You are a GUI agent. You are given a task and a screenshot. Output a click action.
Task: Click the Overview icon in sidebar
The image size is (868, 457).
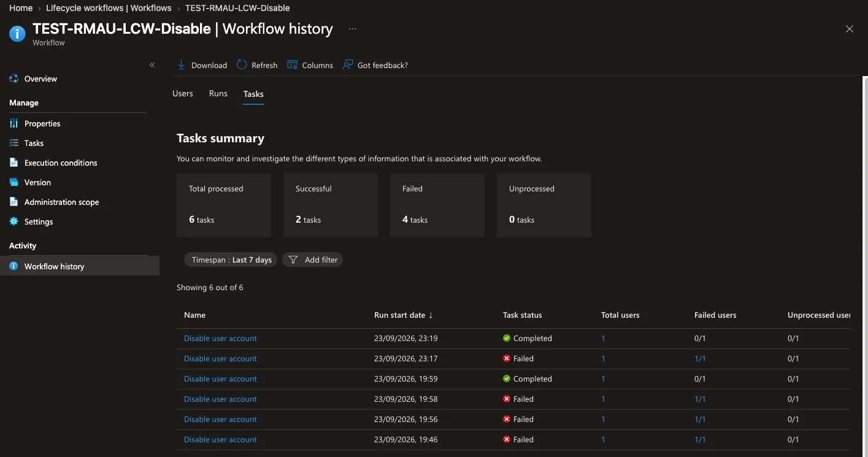pyautogui.click(x=14, y=79)
